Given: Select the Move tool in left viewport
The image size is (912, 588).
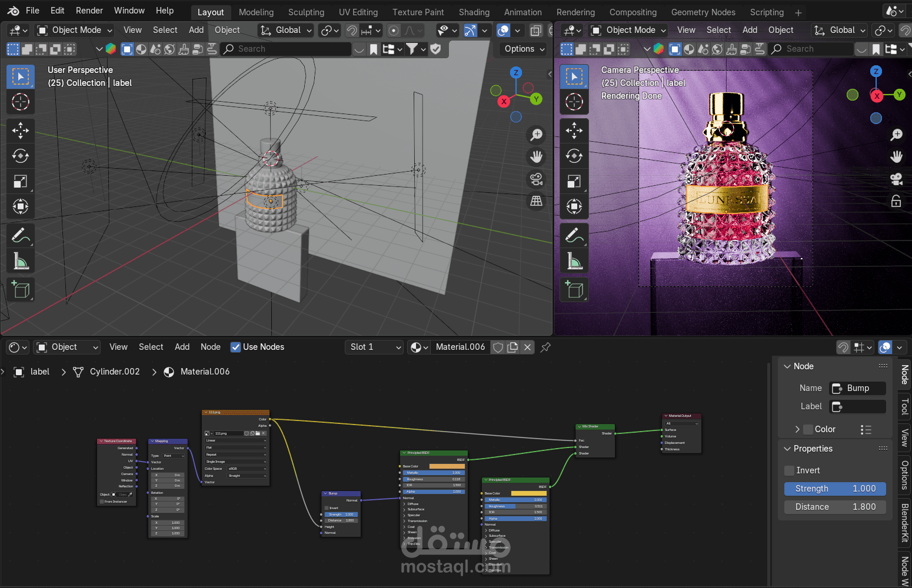Looking at the screenshot, I should 21,130.
